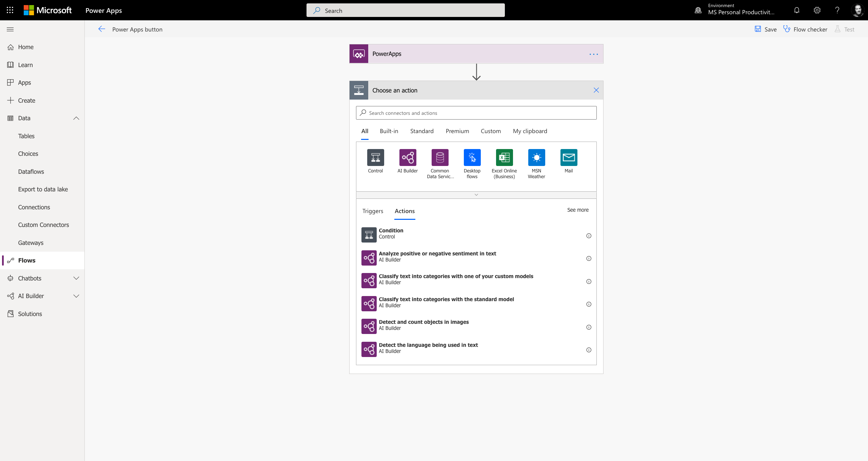Open the Microsoft app launcher grid
Screen dimensions: 868x461
[x=10, y=10]
